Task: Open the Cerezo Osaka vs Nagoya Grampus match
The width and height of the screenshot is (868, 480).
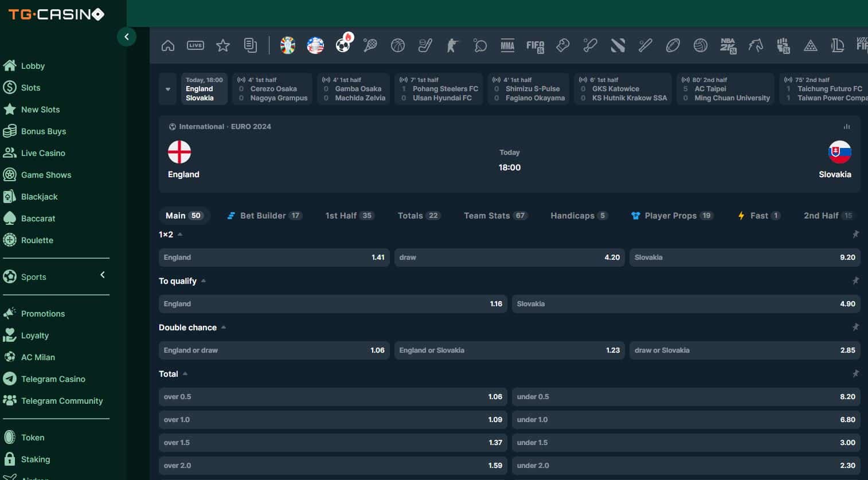Action: click(x=273, y=89)
